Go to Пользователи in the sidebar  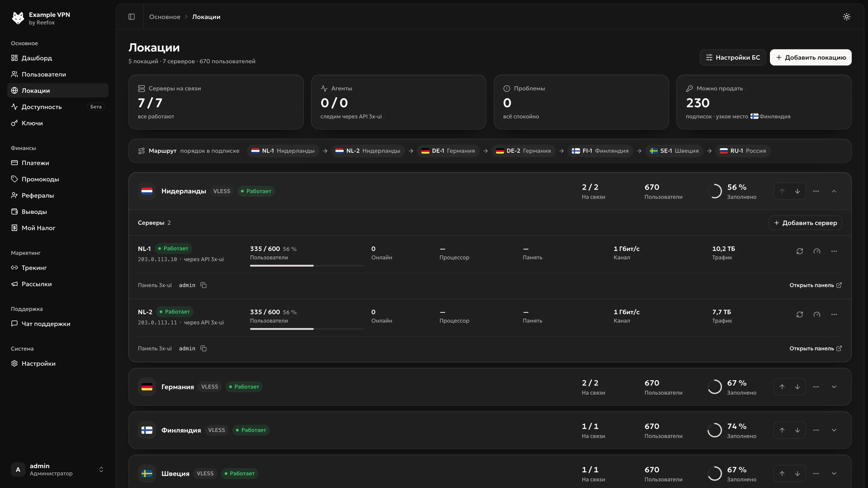tap(58, 74)
